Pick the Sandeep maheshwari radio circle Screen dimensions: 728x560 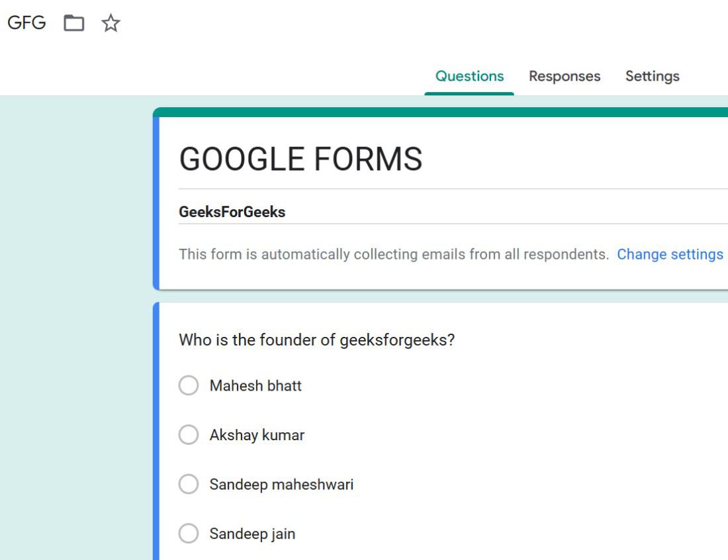(x=189, y=485)
